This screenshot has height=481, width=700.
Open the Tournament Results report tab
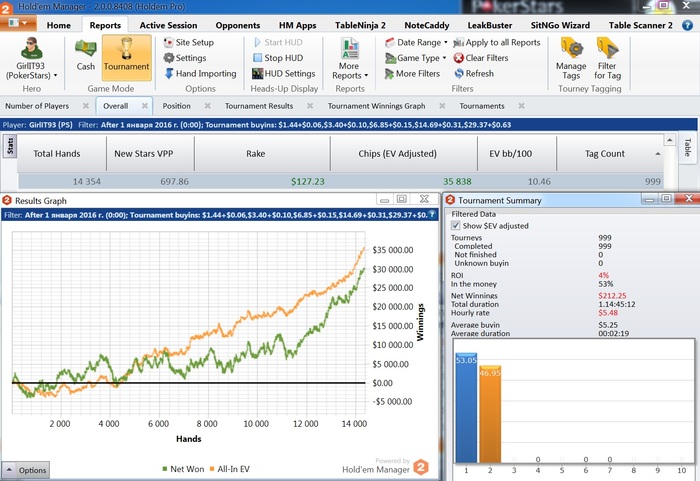click(259, 106)
